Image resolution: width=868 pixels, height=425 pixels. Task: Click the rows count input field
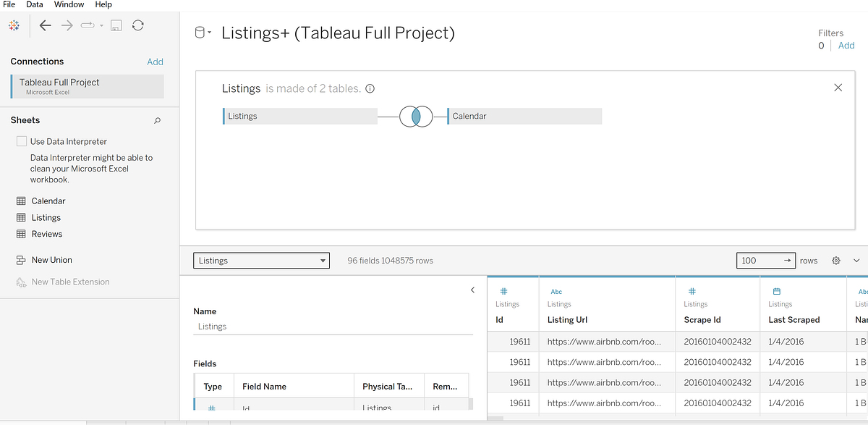point(759,261)
